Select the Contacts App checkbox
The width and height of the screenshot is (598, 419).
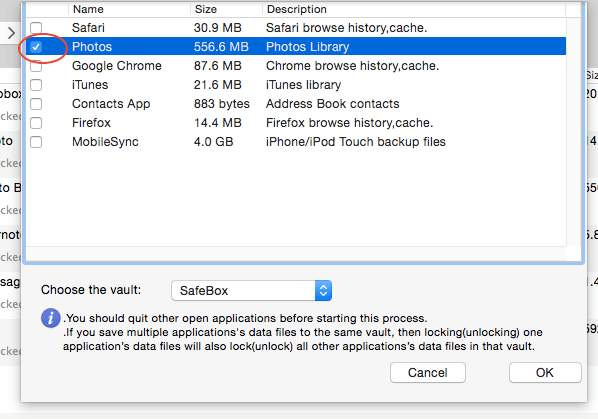[x=36, y=104]
